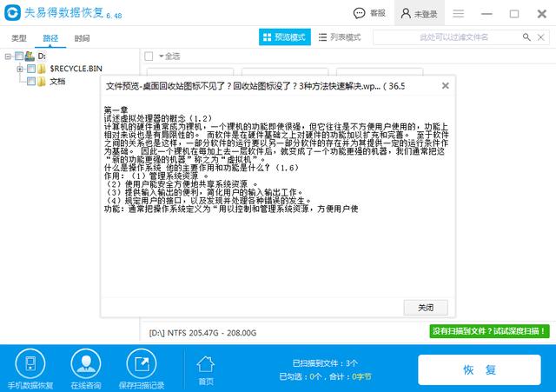The height and width of the screenshot is (392, 556).
Task: Check the $RECYCLE.BIN folder checkbox
Action: coord(31,69)
